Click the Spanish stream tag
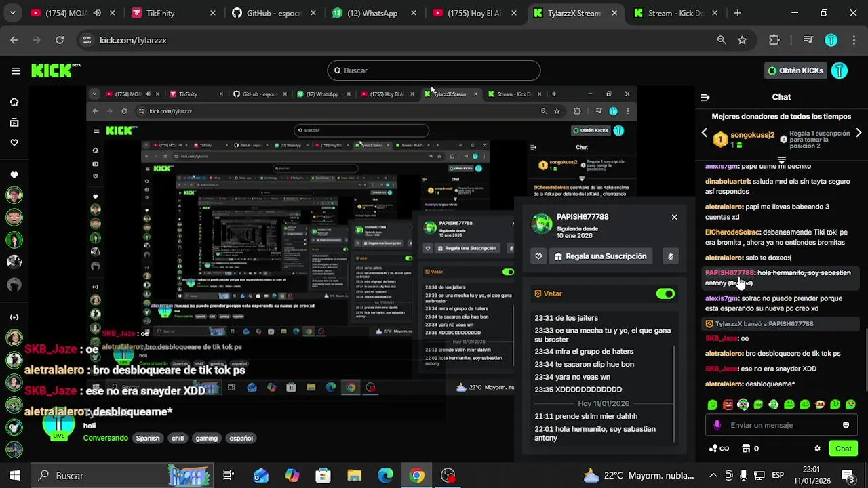 pos(148,438)
